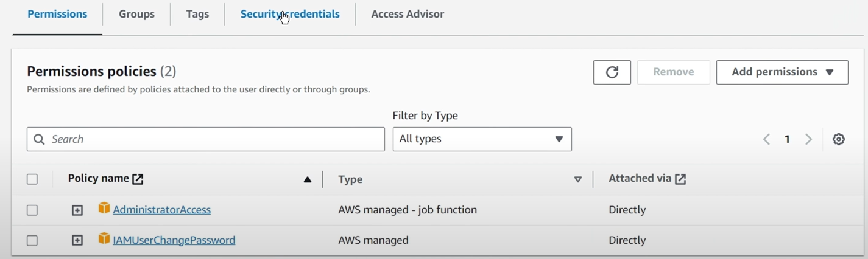Open the Filter by Type dropdown
Viewport: 868px width, 259px height.
(482, 139)
